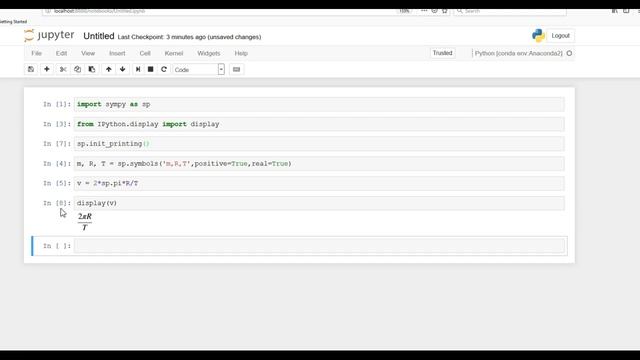
Task: Insert a cell below with plus icon
Action: tap(47, 69)
